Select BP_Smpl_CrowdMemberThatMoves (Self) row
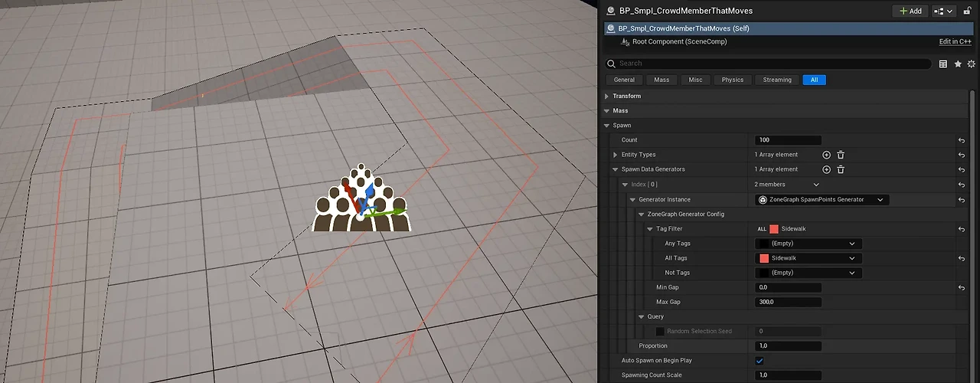The height and width of the screenshot is (383, 980). [789, 28]
